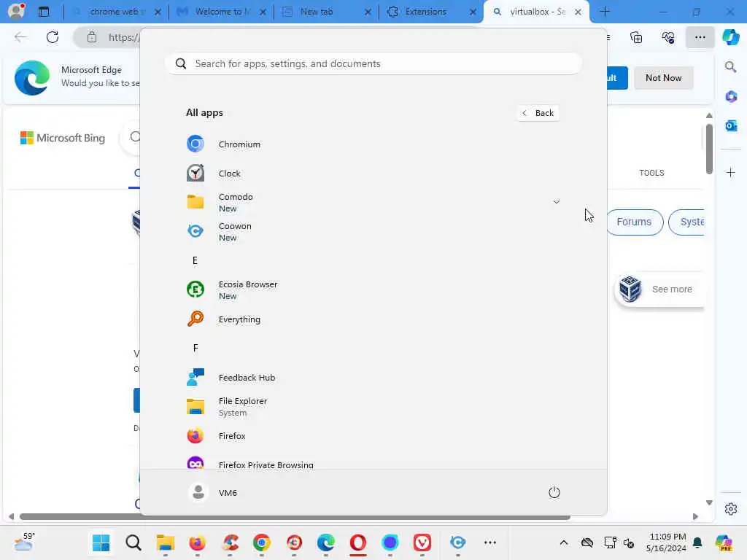Go back from All apps

click(538, 113)
